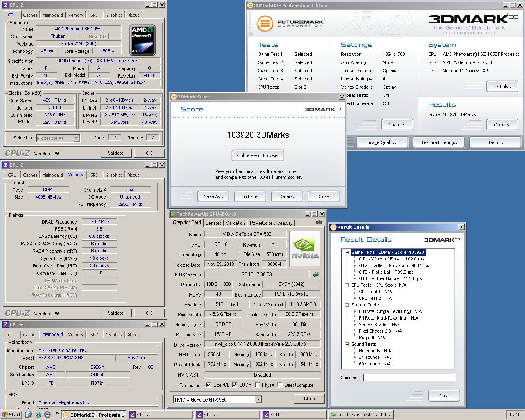Expand hidden quick launch items chevron
Screen dimensions: 525x420
click(57, 413)
